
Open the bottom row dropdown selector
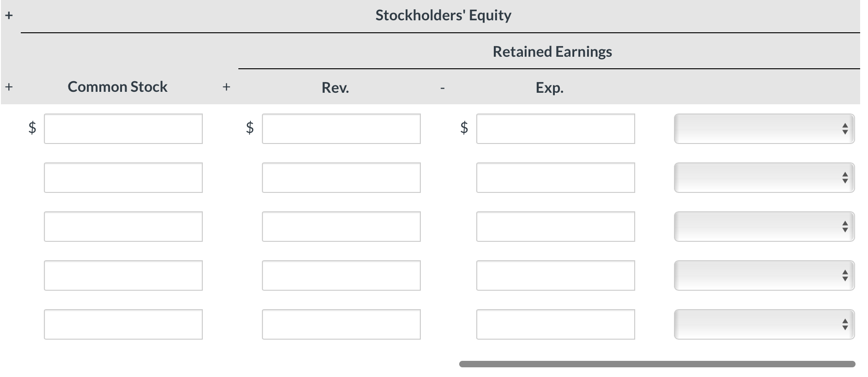(764, 324)
